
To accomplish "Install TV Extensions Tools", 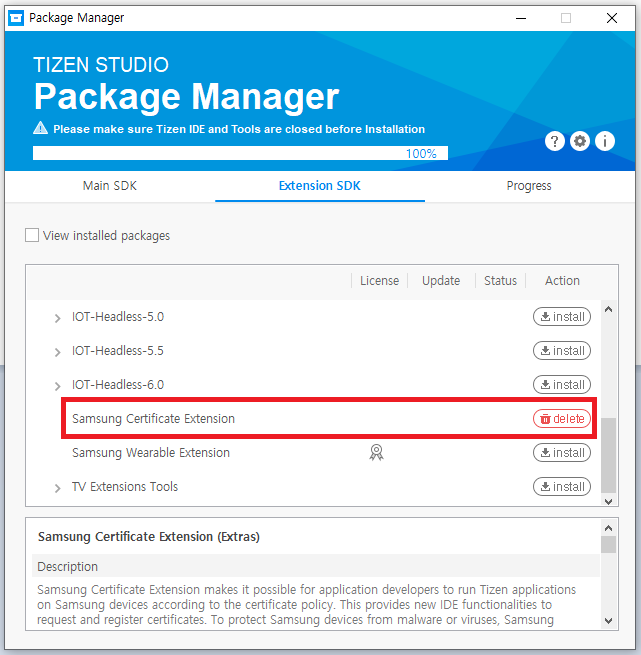I will [x=562, y=486].
